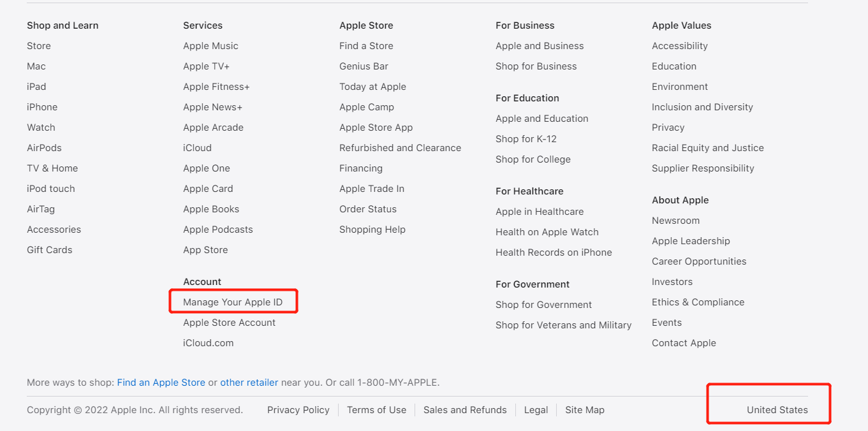Go to Refurbished and Clearance
This screenshot has height=431, width=868.
point(400,148)
